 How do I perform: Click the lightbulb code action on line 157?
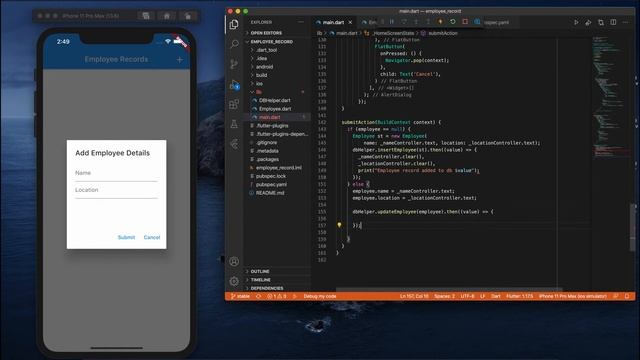(x=339, y=225)
